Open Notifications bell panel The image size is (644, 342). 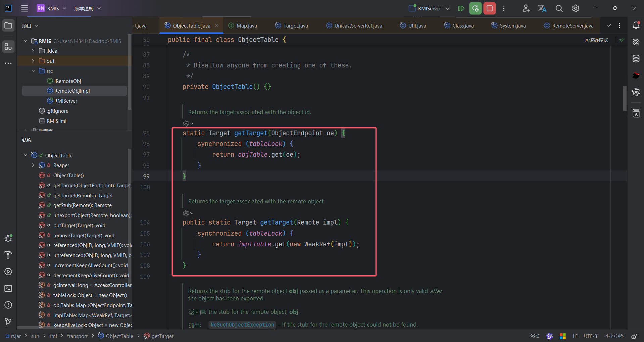tap(636, 26)
